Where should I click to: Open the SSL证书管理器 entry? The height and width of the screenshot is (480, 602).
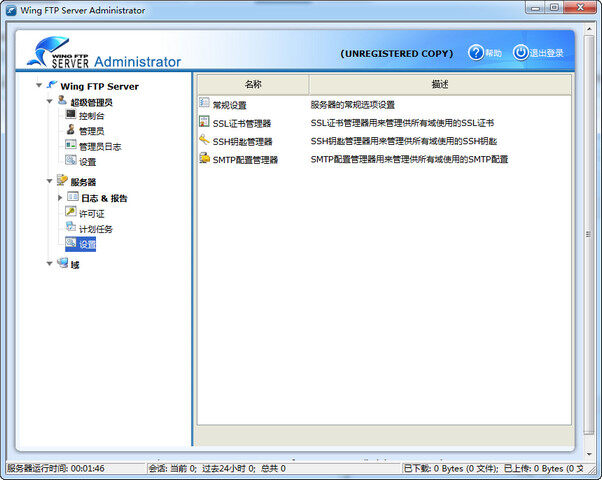[x=242, y=123]
